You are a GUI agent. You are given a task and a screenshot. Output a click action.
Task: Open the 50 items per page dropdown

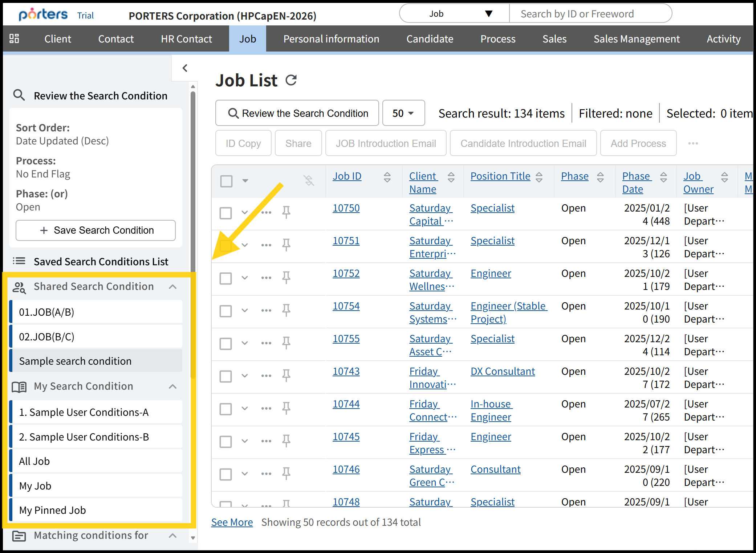(403, 113)
